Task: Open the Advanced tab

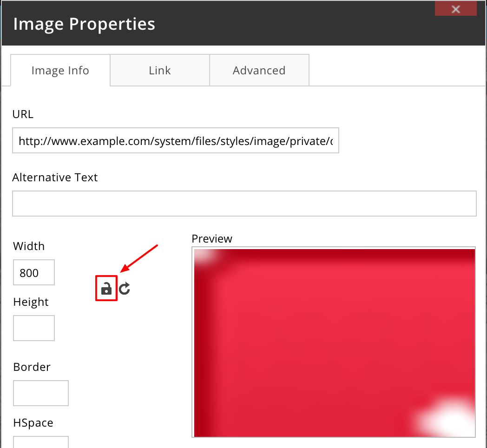Action: point(259,70)
